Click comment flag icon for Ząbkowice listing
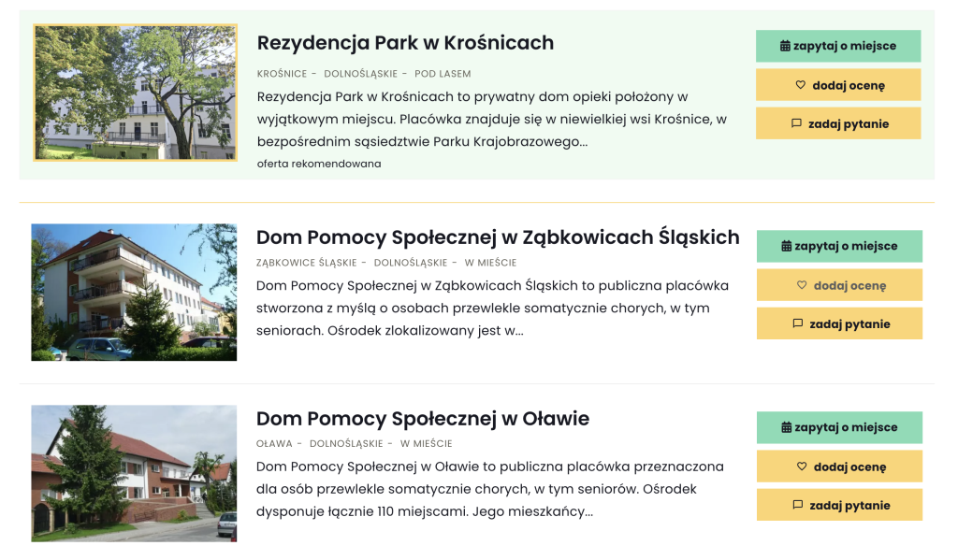This screenshot has width=958, height=560. coord(797,324)
